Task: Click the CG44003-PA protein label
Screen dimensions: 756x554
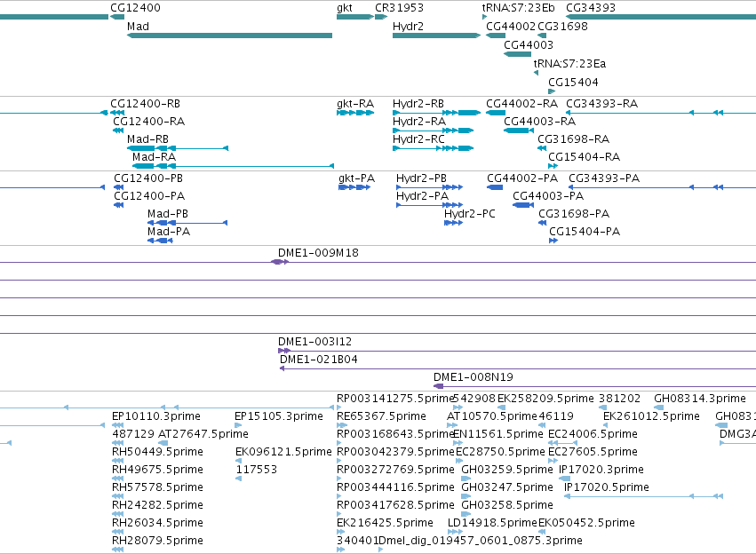Action: (548, 196)
